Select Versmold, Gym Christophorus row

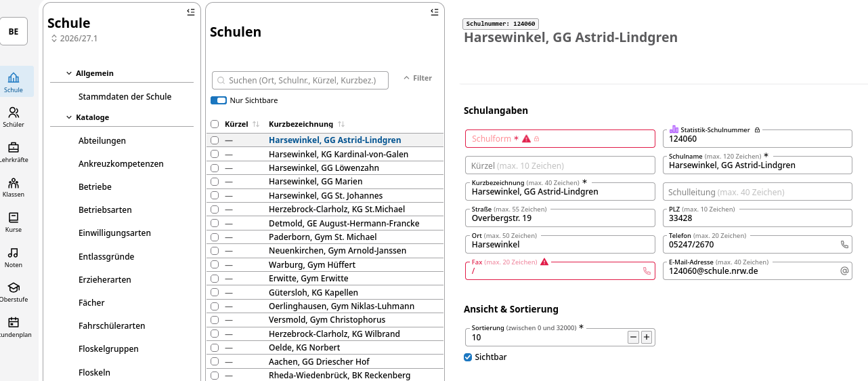(x=325, y=319)
